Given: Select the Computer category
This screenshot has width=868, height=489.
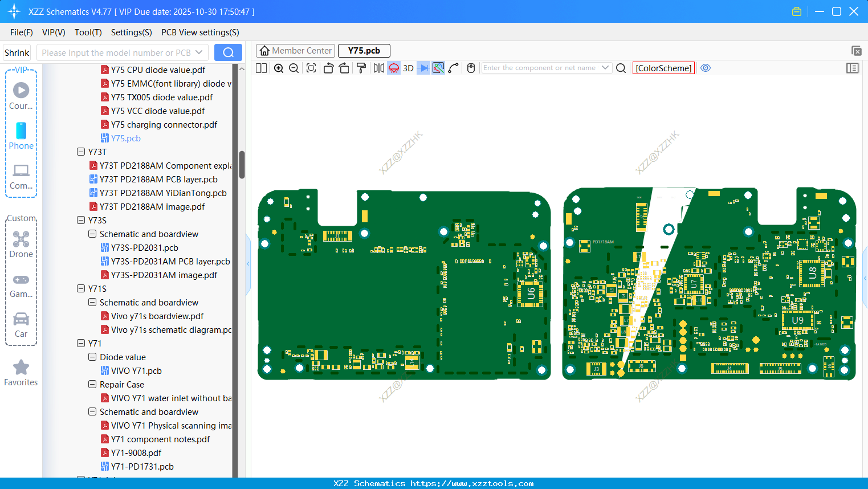Looking at the screenshot, I should [x=21, y=176].
